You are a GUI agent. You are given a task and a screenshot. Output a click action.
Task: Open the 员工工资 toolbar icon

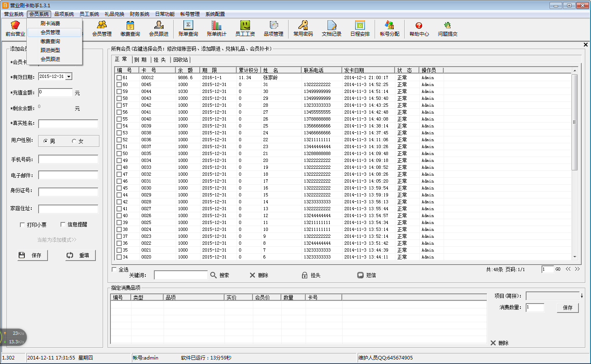pos(245,28)
